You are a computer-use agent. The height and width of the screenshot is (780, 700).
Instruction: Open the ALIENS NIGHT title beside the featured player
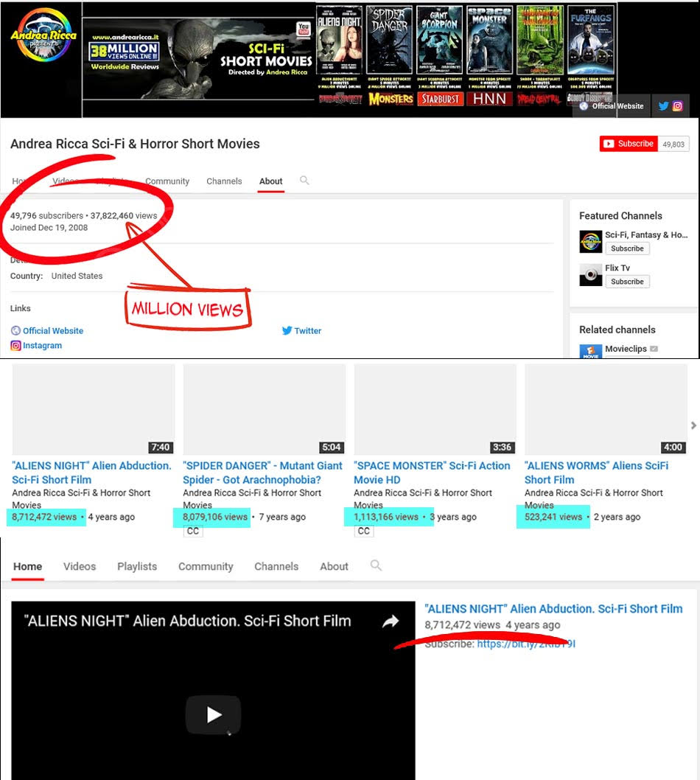click(x=554, y=609)
